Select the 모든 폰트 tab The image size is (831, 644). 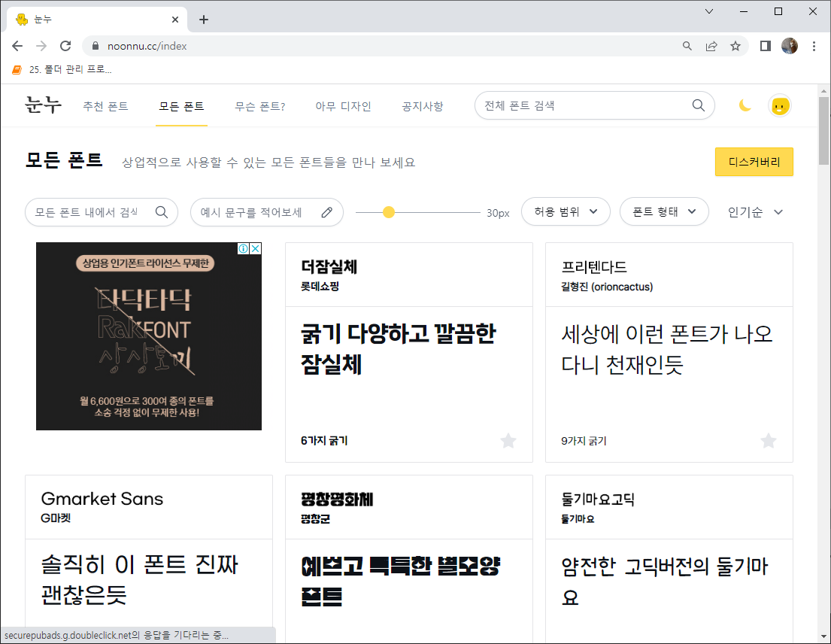point(181,106)
